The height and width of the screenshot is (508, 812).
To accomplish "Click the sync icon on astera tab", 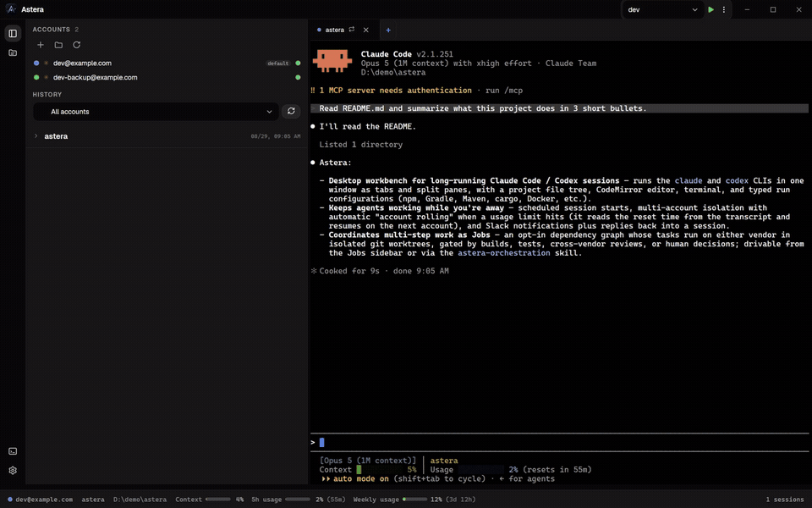I will (x=352, y=30).
